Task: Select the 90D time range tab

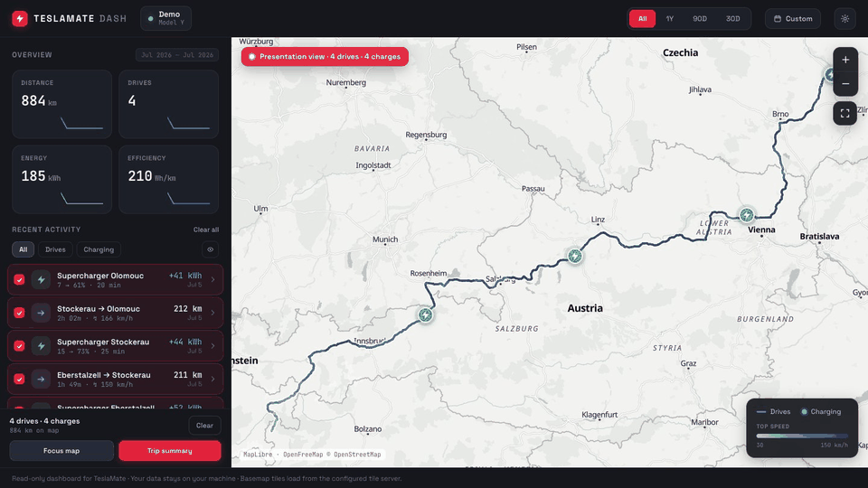Action: [700, 18]
